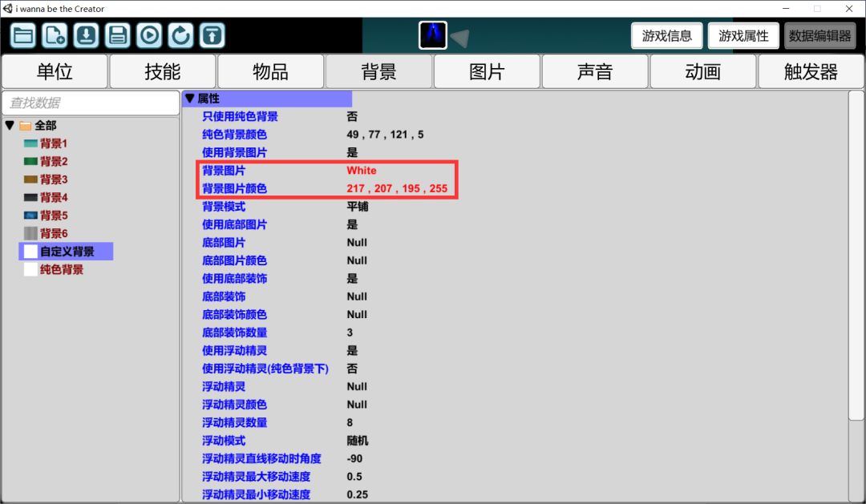Click the save disk icon
866x504 pixels.
pos(118,35)
